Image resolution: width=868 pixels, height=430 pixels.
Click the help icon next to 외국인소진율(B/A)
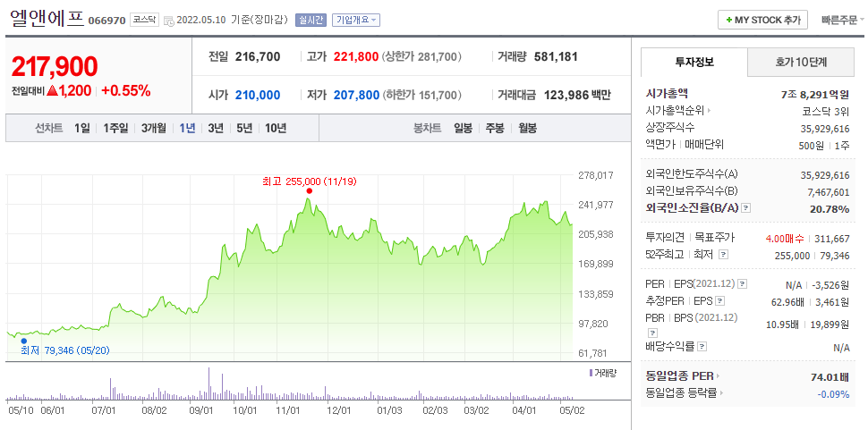745,208
